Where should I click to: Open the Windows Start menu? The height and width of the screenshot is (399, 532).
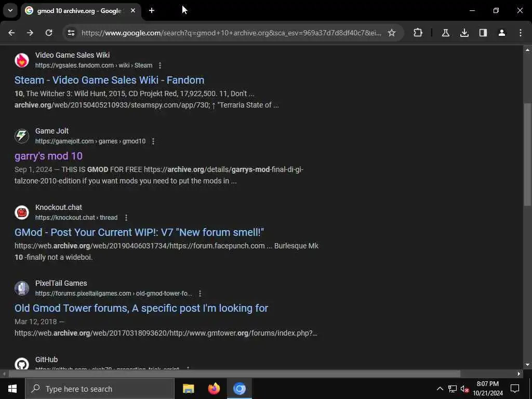click(12, 389)
